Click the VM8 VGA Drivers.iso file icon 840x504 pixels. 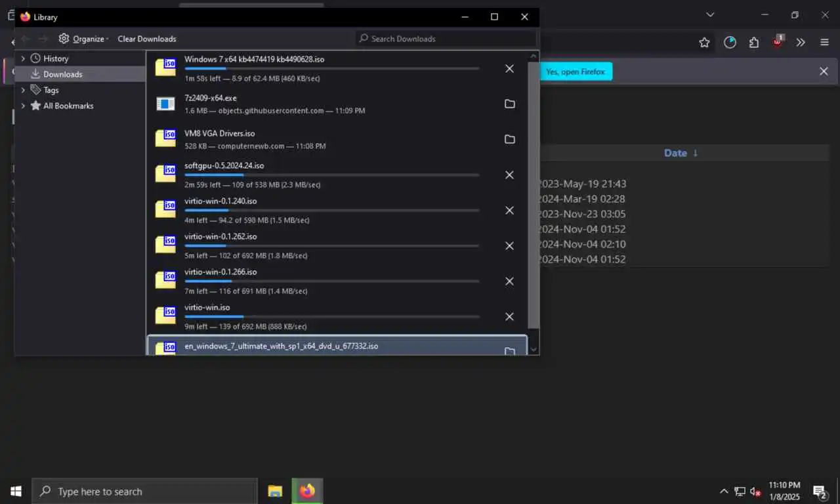165,138
